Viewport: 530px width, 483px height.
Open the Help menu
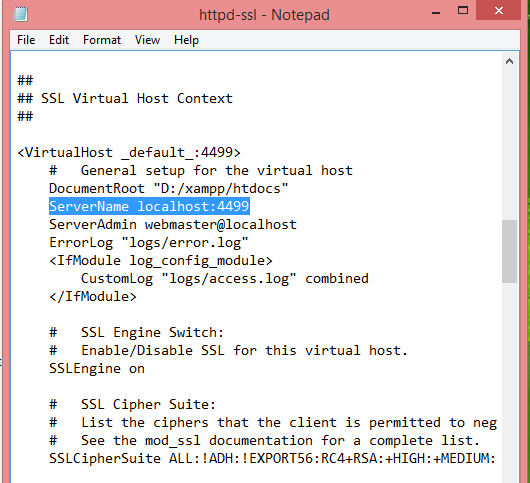(186, 40)
